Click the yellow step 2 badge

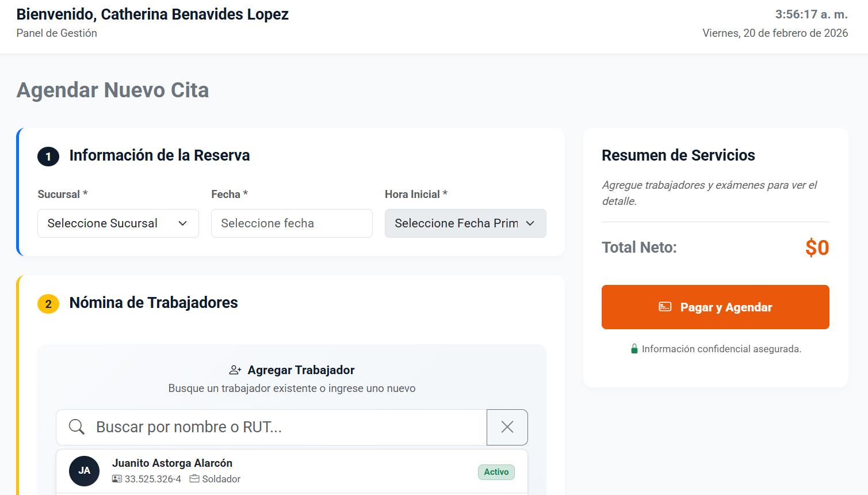pos(48,303)
